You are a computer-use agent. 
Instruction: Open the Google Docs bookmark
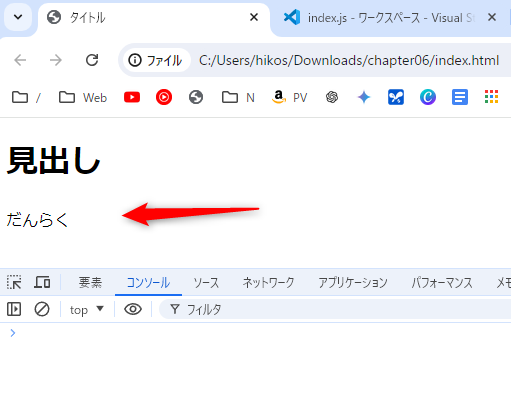460,97
